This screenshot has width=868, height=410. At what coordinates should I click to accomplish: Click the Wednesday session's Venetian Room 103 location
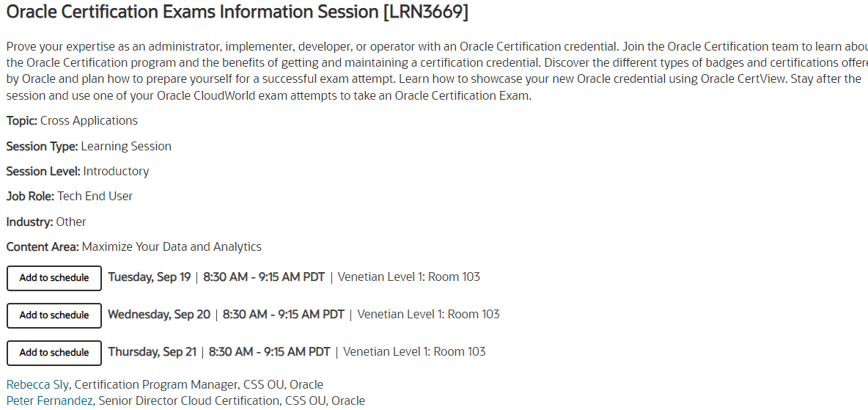428,314
